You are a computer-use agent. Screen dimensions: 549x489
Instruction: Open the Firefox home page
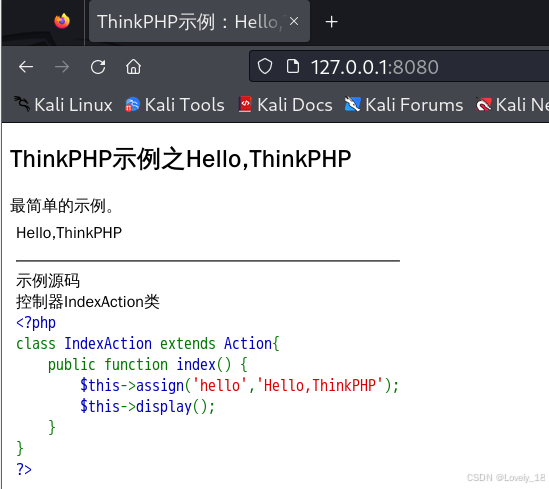coord(133,67)
